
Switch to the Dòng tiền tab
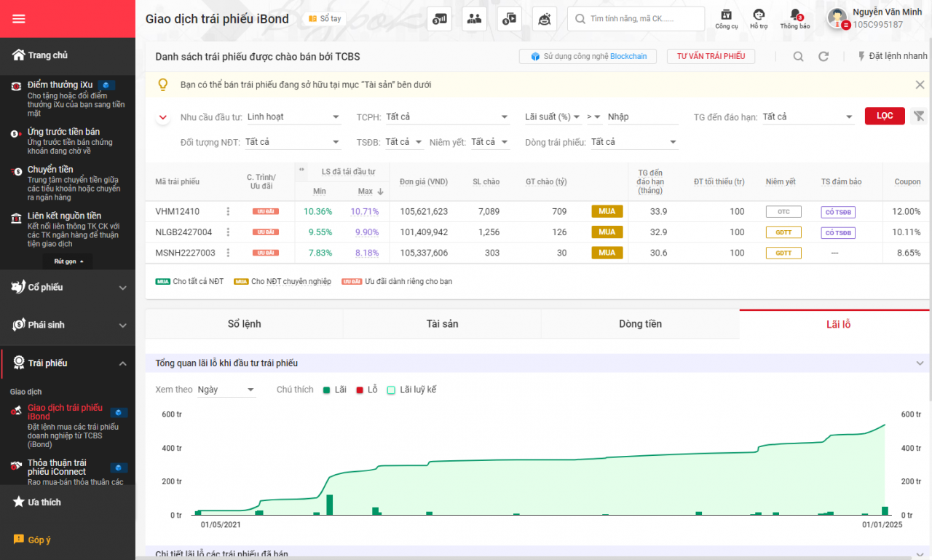click(x=640, y=323)
